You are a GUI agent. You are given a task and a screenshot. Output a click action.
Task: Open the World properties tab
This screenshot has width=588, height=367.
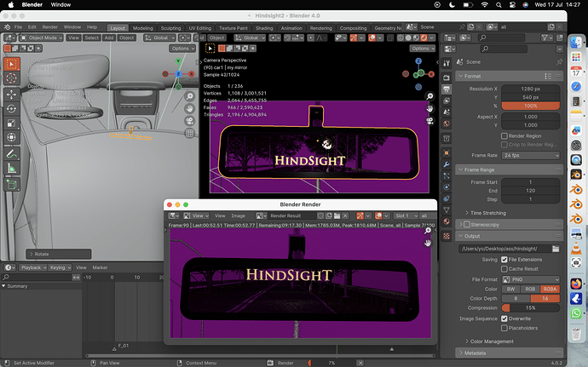[447, 123]
